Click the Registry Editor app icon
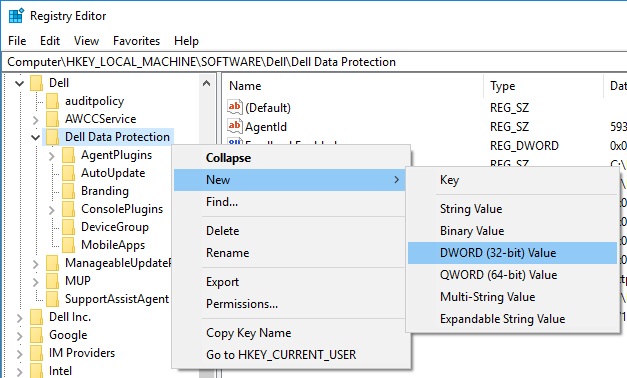627x378 pixels. tap(16, 16)
